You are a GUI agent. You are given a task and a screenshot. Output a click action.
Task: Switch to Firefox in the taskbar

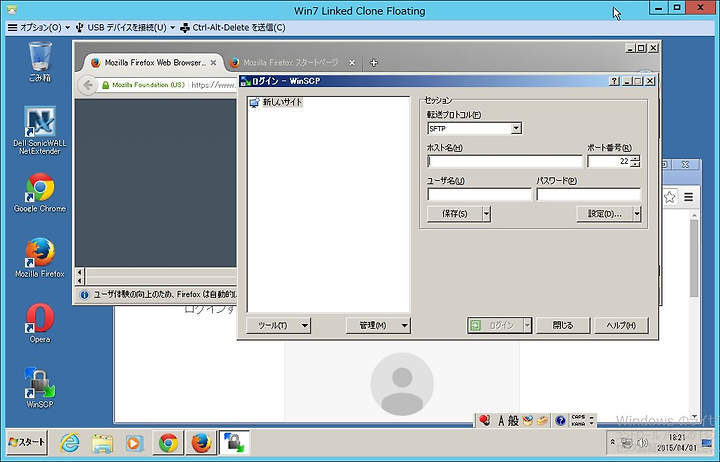(x=201, y=443)
